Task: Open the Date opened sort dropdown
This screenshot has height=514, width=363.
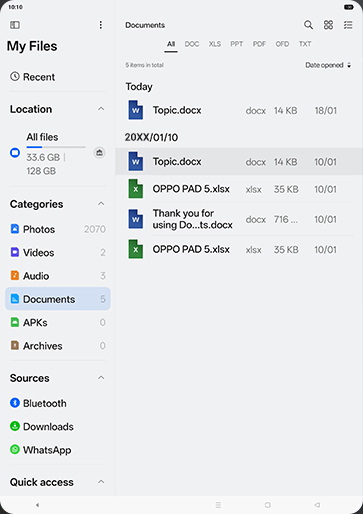Action: tap(328, 65)
